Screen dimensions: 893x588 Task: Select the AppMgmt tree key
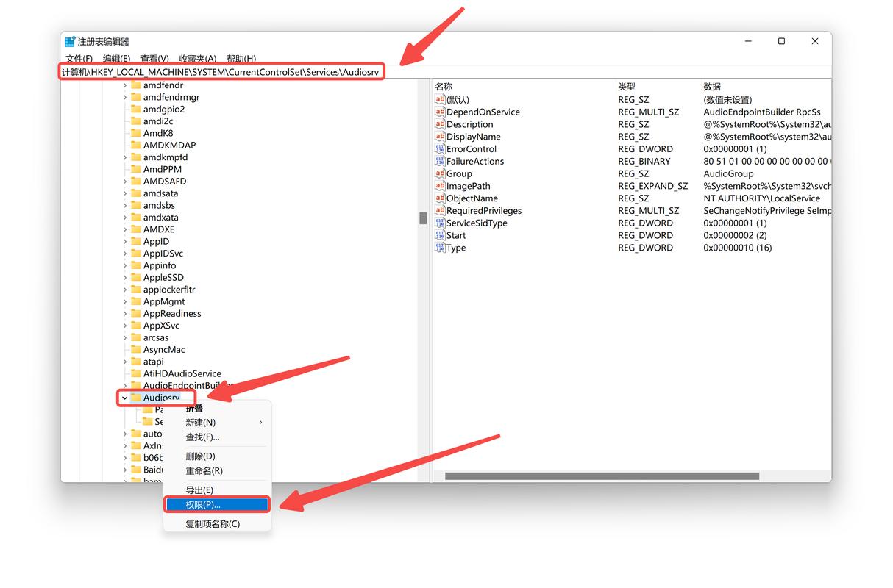(x=164, y=301)
